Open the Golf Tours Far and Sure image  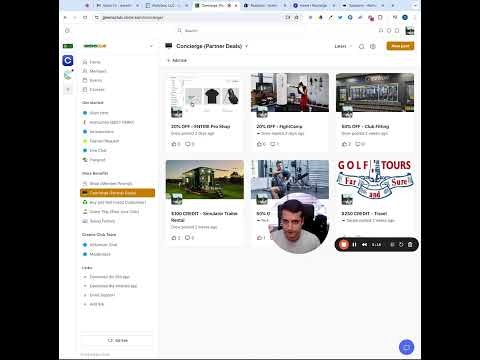click(375, 179)
